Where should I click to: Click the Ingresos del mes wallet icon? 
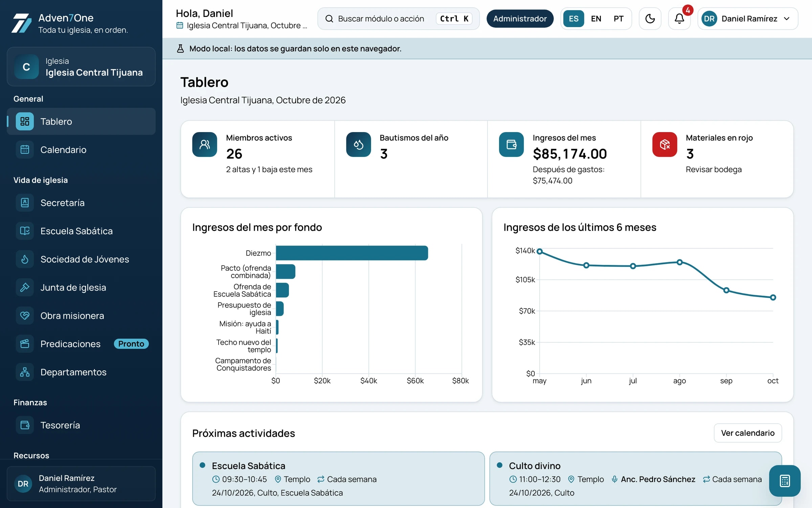(x=511, y=144)
